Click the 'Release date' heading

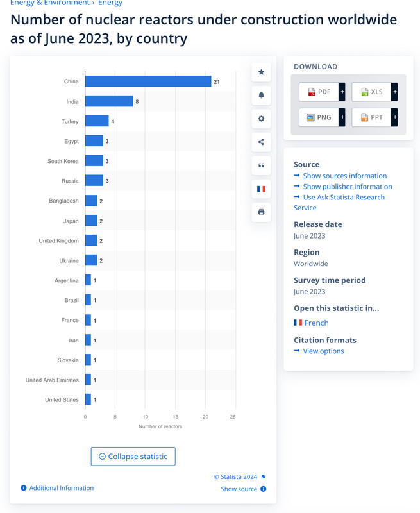318,224
